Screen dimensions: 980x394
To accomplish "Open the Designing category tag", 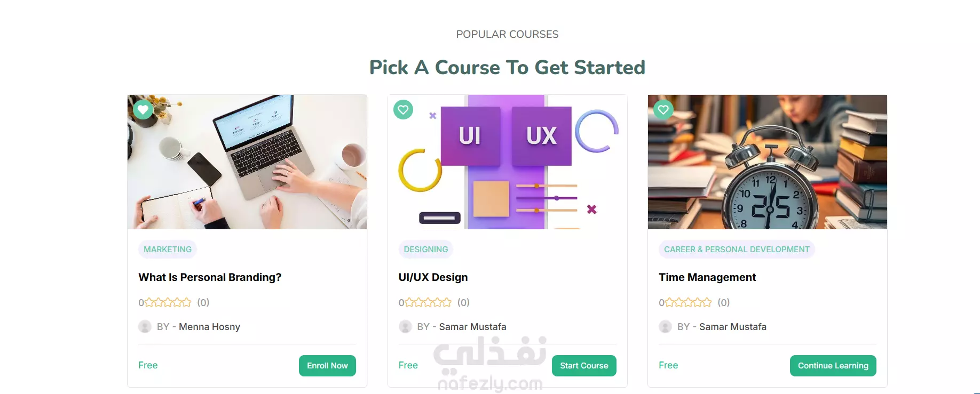I will [426, 250].
